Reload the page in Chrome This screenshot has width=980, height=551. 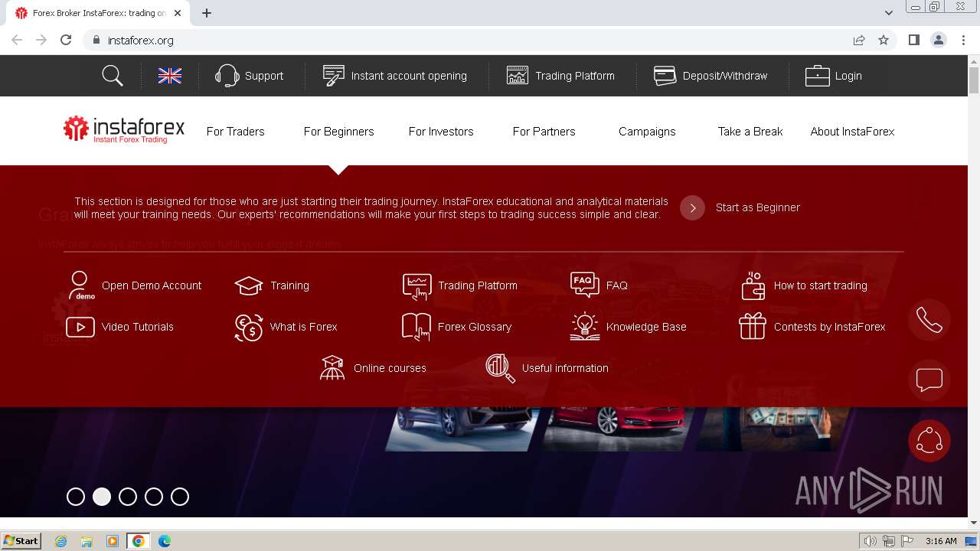point(66,40)
